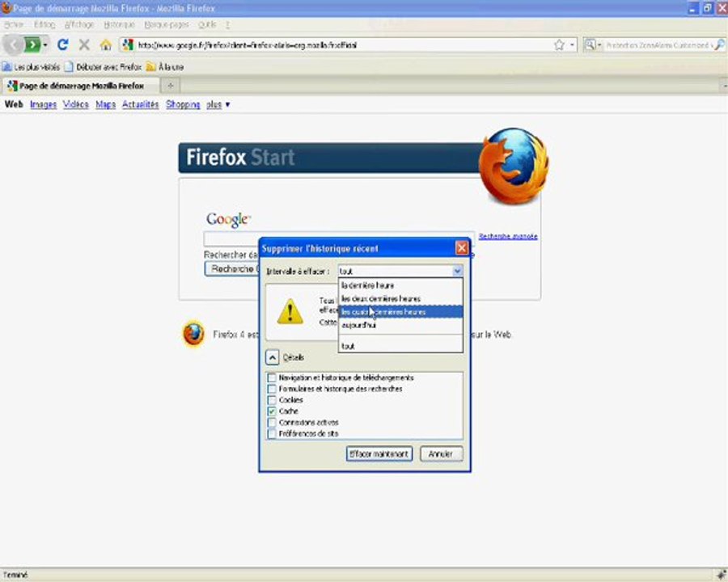
Task: Choose les deux dernières heures option
Action: (x=400, y=298)
